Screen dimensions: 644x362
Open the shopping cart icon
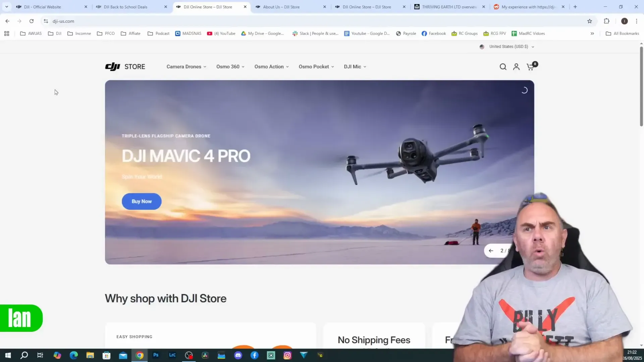tap(531, 66)
